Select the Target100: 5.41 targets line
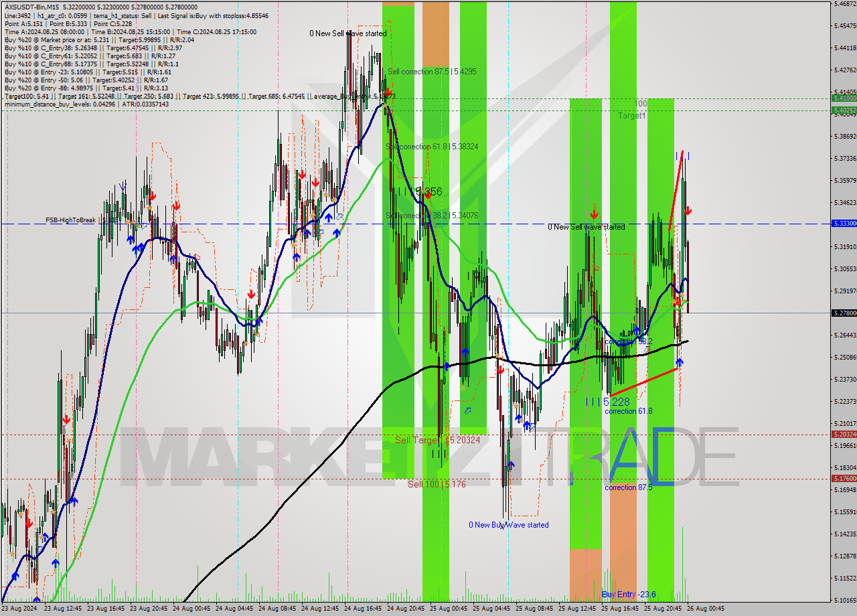This screenshot has width=857, height=616. point(200,96)
